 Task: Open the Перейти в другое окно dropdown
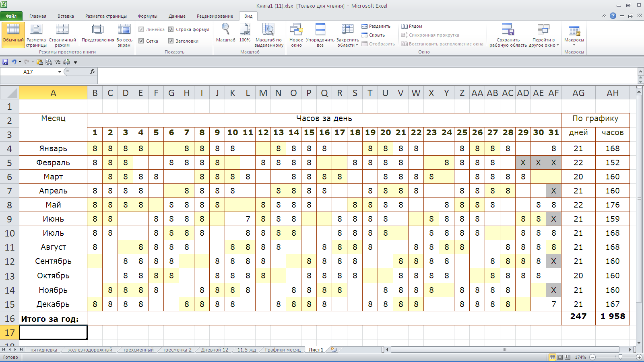tap(543, 35)
